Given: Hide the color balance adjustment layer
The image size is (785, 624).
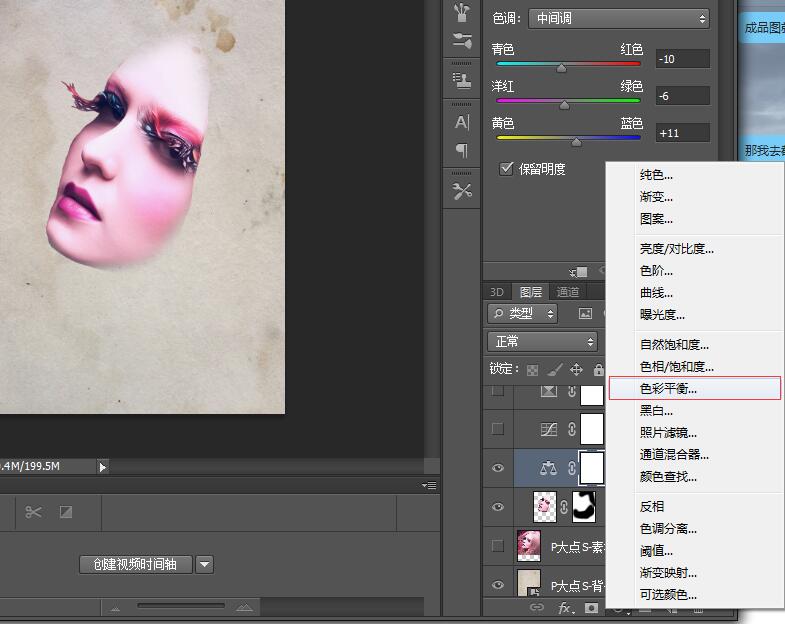Looking at the screenshot, I should coord(498,468).
